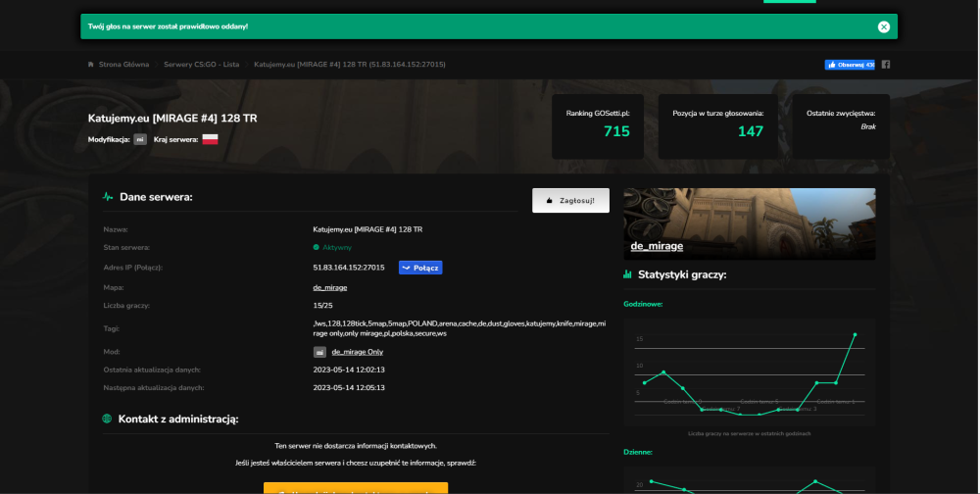Viewport: 980px width, 494px height.
Task: Click the modification mod icon near the title
Action: click(140, 139)
